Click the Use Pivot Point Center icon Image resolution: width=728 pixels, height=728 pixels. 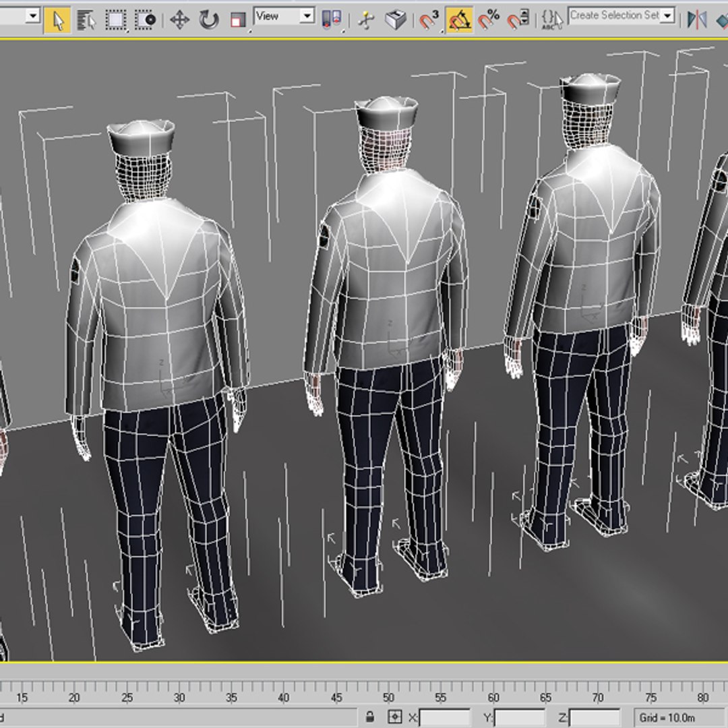point(331,20)
